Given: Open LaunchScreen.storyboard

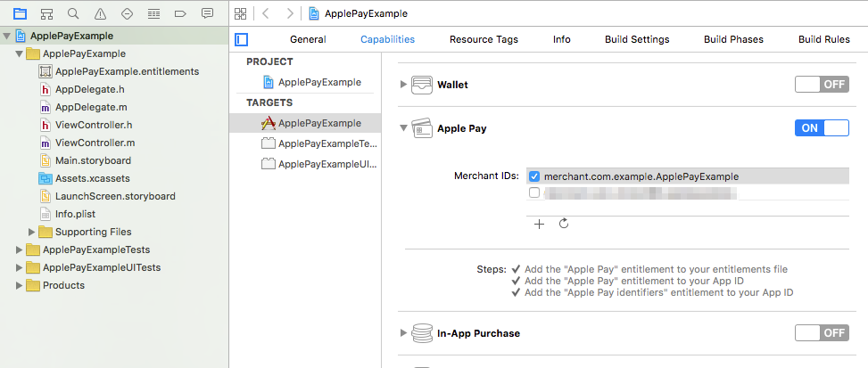Looking at the screenshot, I should pos(115,196).
